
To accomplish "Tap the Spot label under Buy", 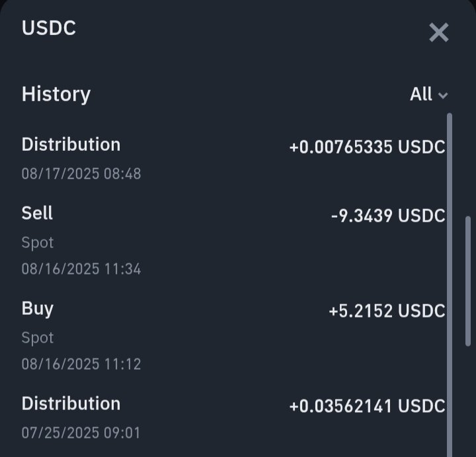I will [x=38, y=338].
